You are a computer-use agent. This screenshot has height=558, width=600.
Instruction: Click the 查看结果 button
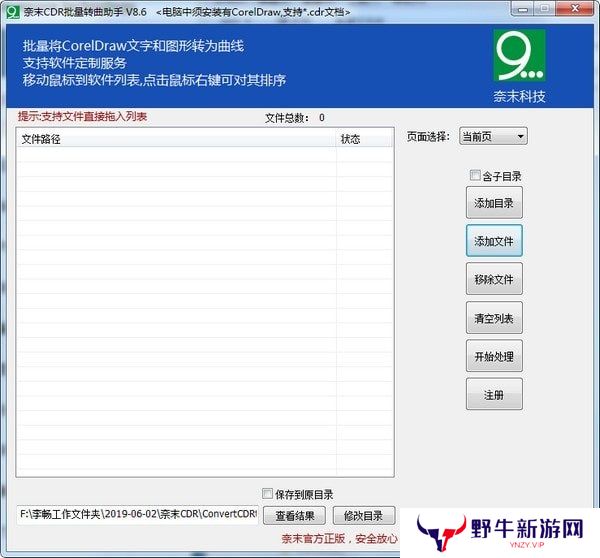tap(295, 516)
